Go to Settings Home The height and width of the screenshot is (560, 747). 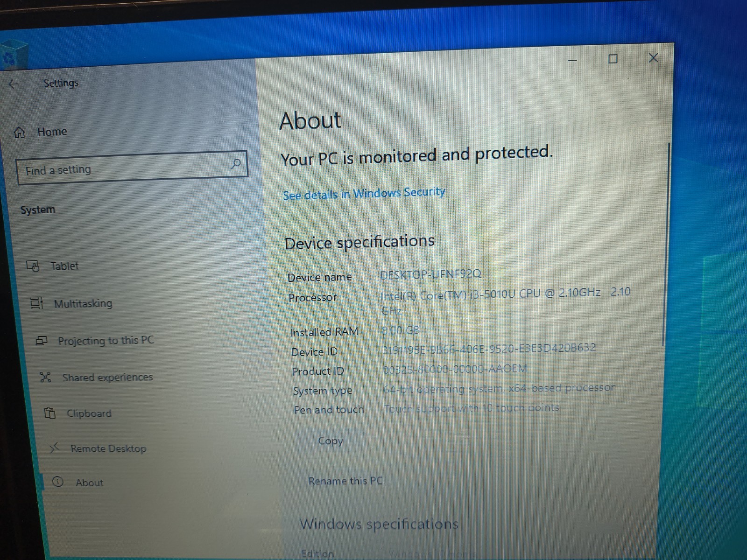(x=52, y=132)
